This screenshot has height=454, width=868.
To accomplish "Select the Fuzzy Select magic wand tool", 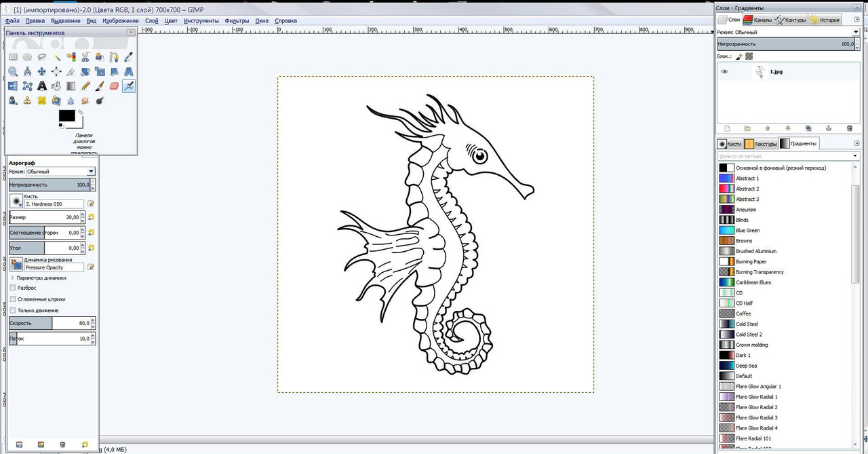I will (57, 57).
